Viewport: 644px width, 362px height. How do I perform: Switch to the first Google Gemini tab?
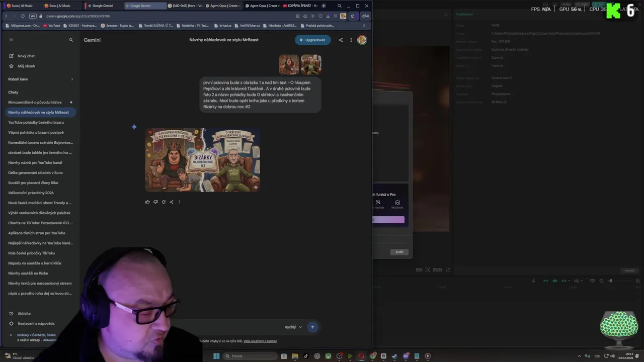coord(103,6)
